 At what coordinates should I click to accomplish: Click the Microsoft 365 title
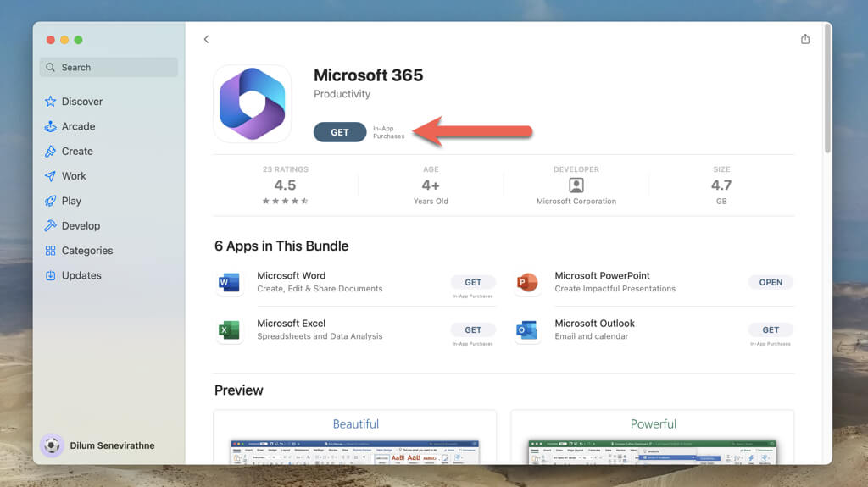(x=368, y=75)
